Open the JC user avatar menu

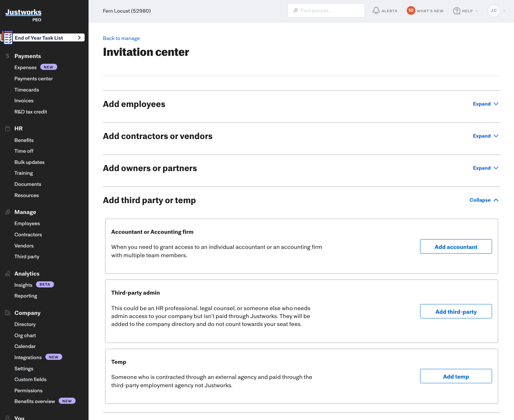tap(493, 11)
